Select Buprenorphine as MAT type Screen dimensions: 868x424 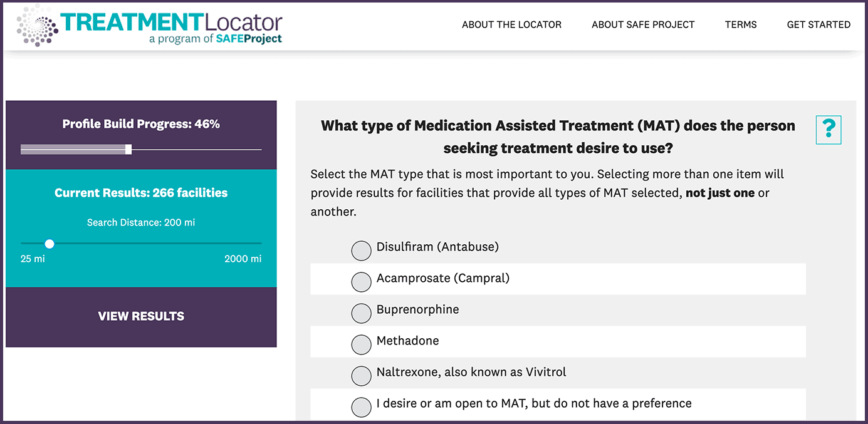tap(362, 313)
